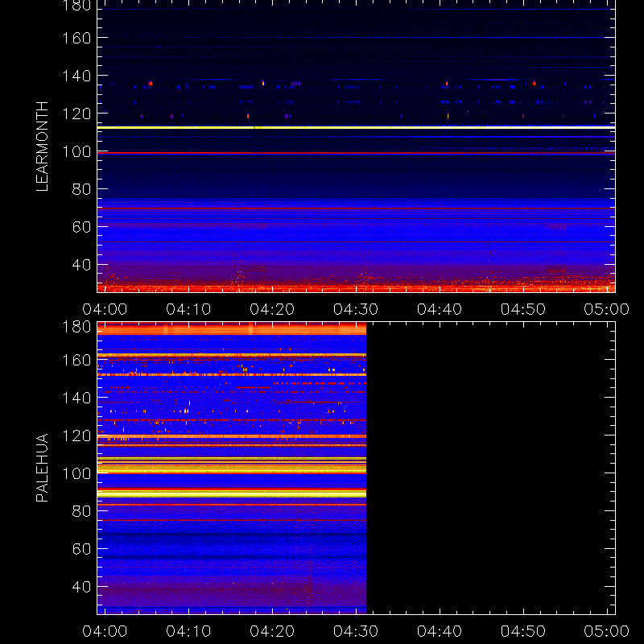Select the 100 tick label on Palehua plot

pyautogui.click(x=76, y=473)
